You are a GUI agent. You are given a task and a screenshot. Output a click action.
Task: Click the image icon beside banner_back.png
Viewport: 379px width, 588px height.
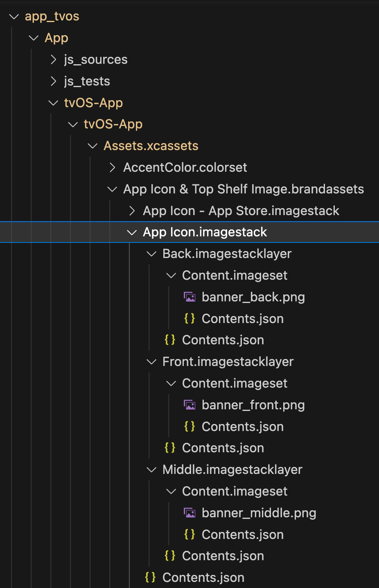coord(189,297)
